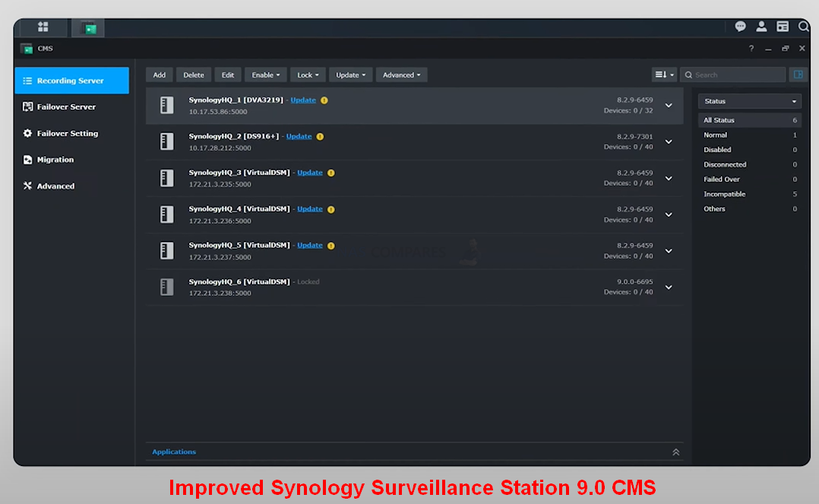This screenshot has height=504, width=819.
Task: Open the Enable dropdown menu
Action: (x=265, y=74)
